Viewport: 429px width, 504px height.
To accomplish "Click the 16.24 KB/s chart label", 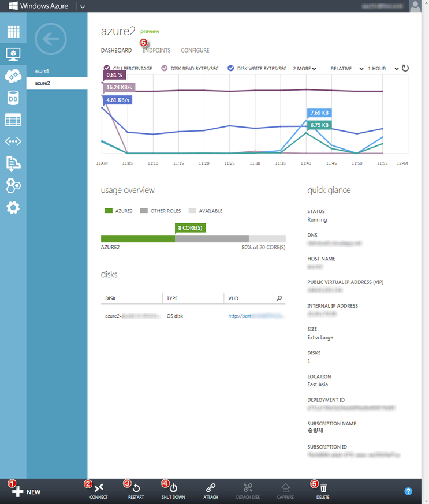I will 119,87.
